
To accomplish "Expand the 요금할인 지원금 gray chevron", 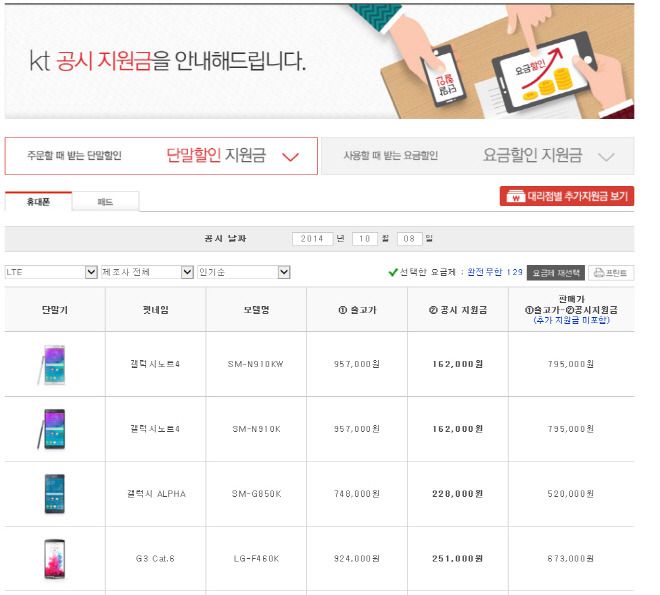I will click(x=606, y=157).
